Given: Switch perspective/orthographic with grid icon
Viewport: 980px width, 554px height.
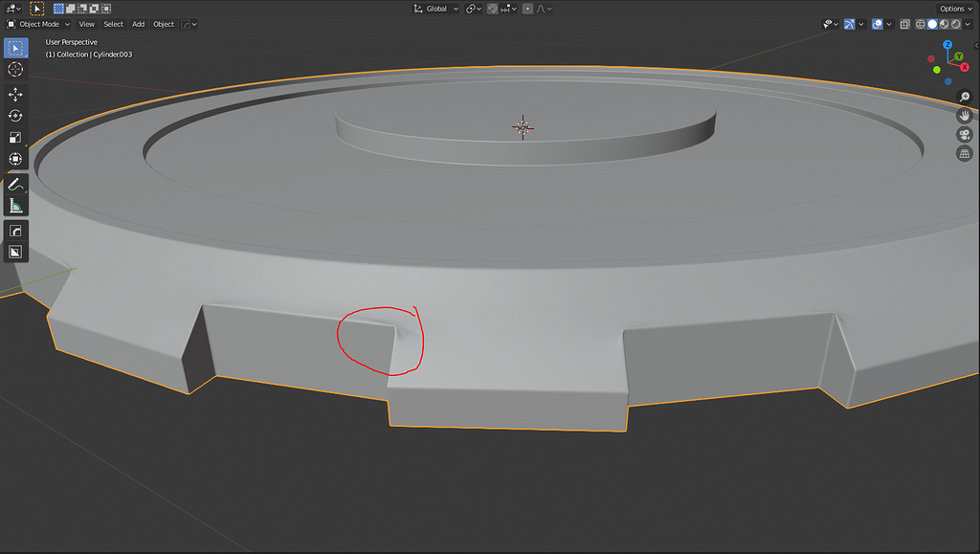Looking at the screenshot, I should [x=965, y=153].
